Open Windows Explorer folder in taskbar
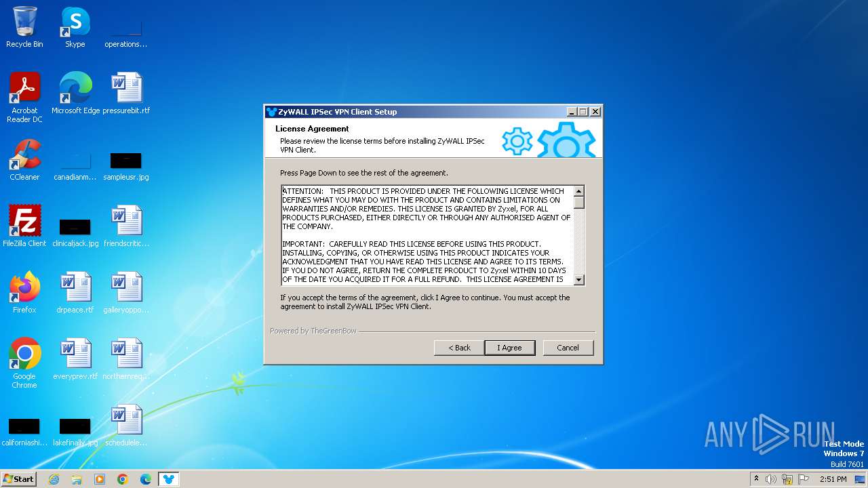This screenshot has width=868, height=488. pos(77,479)
